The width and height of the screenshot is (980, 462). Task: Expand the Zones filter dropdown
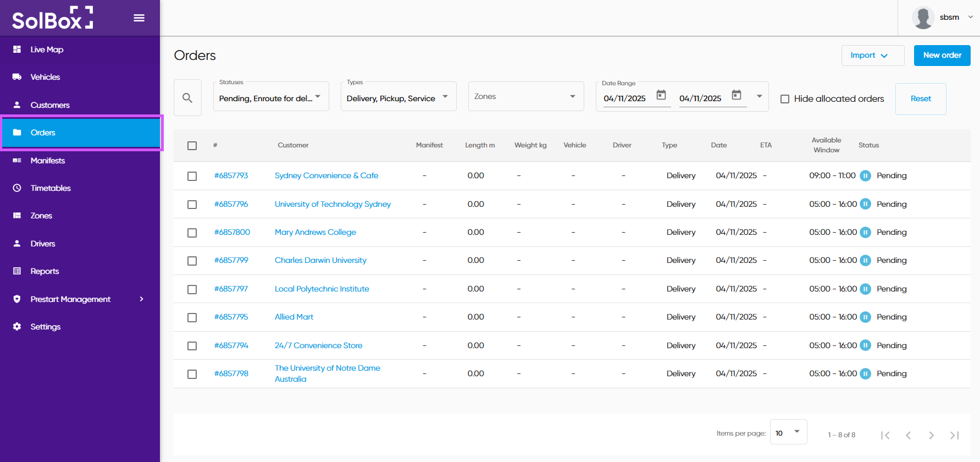click(x=525, y=97)
